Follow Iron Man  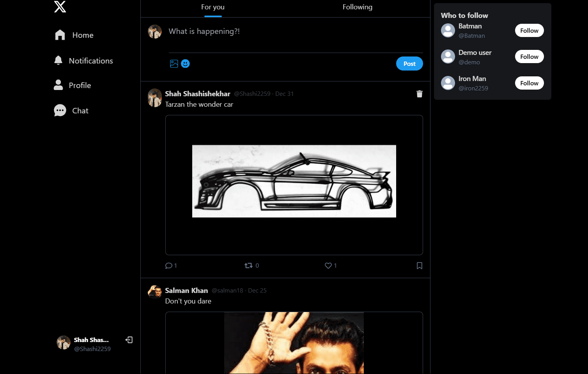coord(529,83)
